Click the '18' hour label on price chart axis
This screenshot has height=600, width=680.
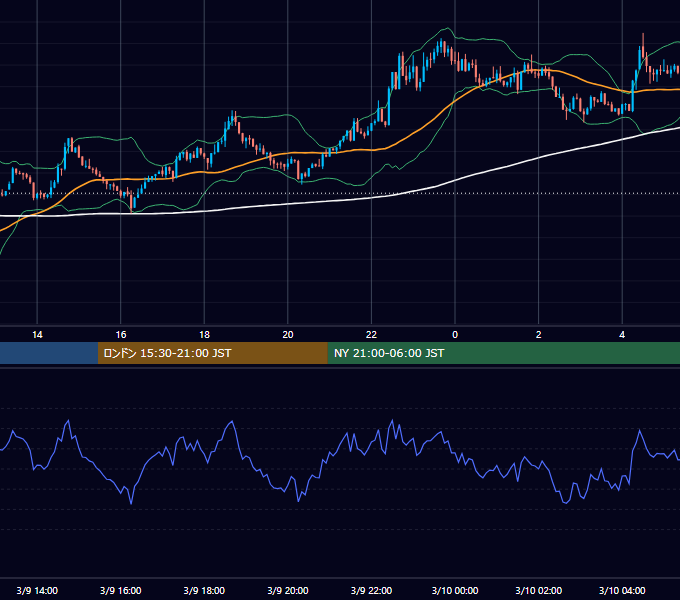(204, 335)
